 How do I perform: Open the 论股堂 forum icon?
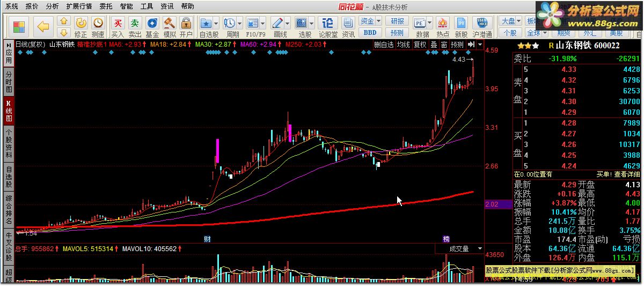click(327, 23)
